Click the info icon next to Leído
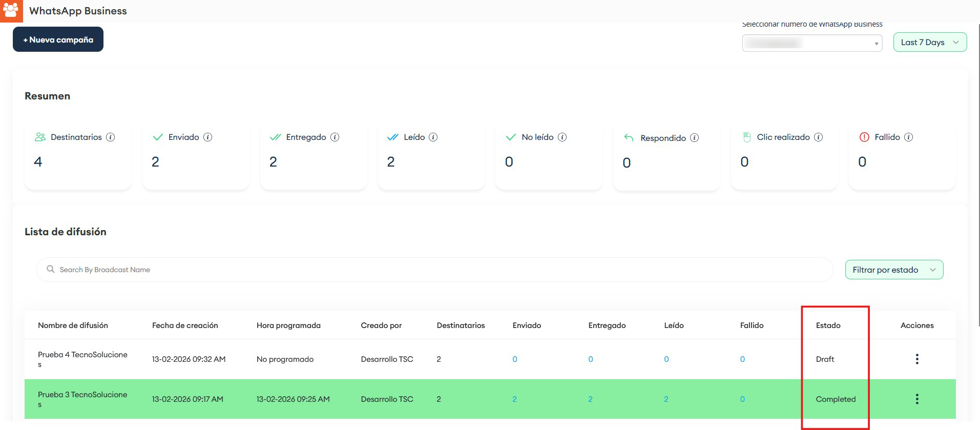The height and width of the screenshot is (430, 980). [433, 137]
